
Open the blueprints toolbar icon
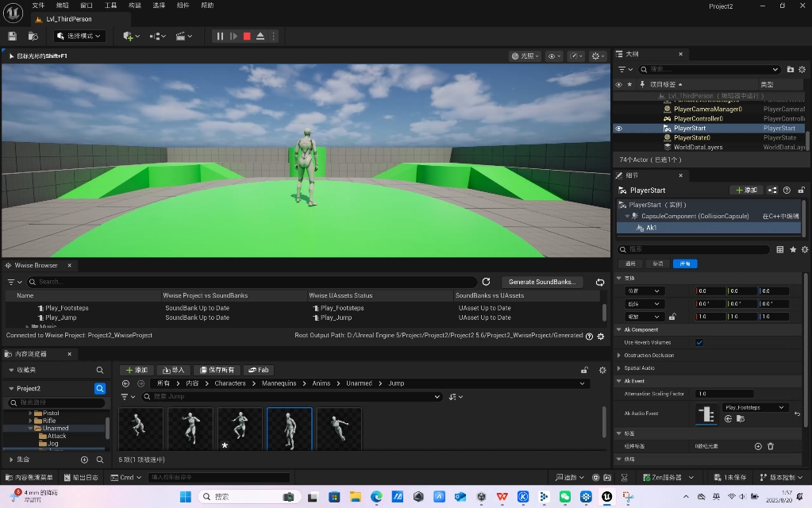pyautogui.click(x=157, y=37)
